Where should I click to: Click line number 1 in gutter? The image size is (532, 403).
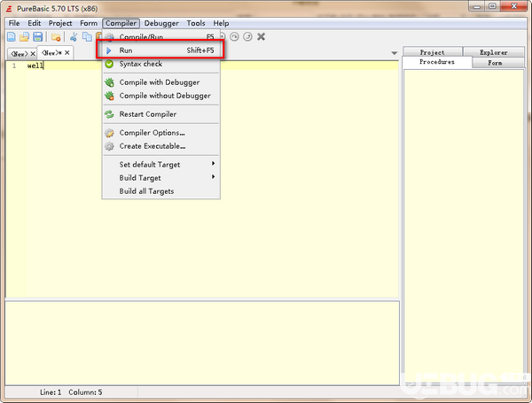[x=14, y=66]
